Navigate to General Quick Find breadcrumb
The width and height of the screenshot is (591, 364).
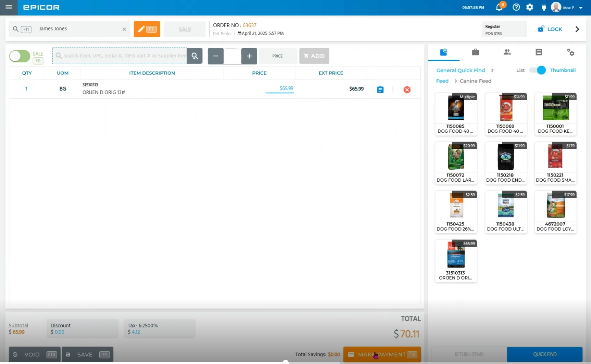point(461,70)
